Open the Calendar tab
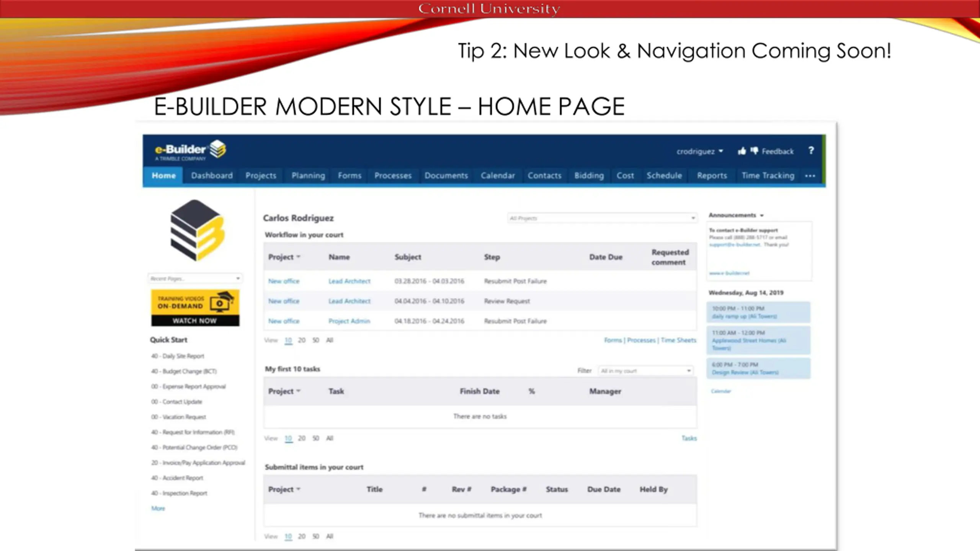This screenshot has width=980, height=551. point(498,176)
